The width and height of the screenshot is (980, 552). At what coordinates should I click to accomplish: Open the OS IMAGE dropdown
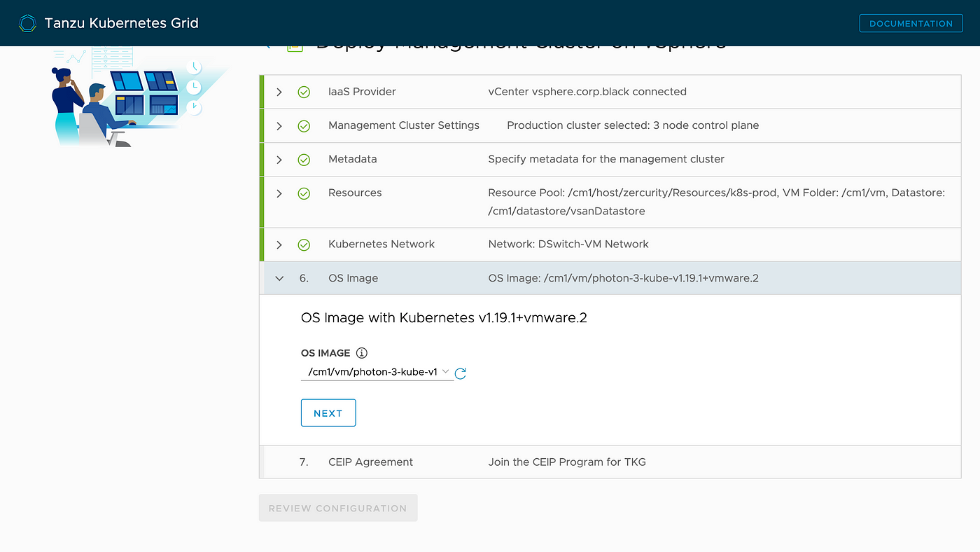click(377, 372)
